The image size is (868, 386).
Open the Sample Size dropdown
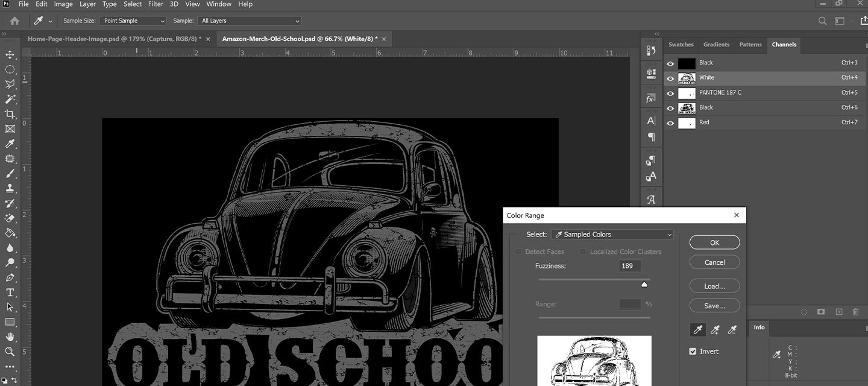coord(133,21)
